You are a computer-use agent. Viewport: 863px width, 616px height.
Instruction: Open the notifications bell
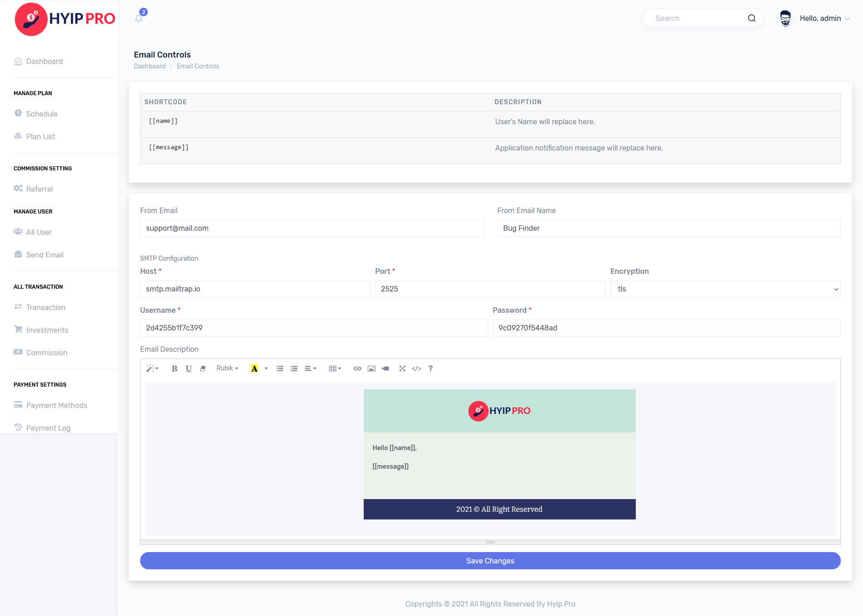139,19
